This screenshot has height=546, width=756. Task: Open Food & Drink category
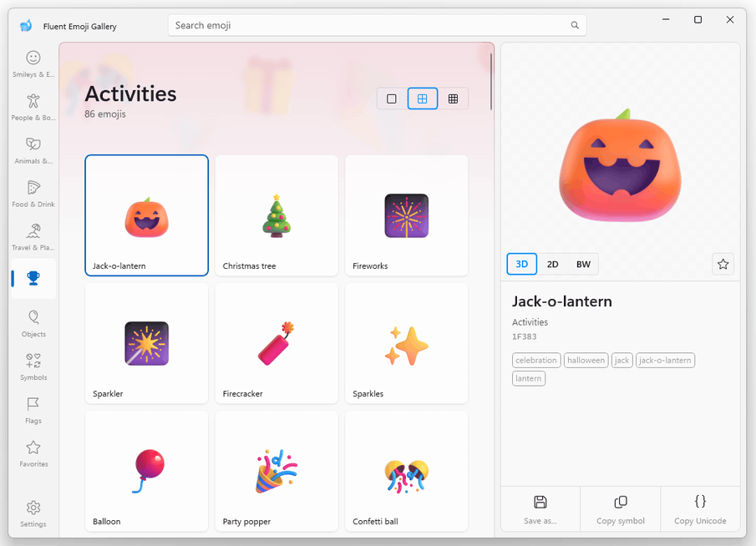click(33, 194)
